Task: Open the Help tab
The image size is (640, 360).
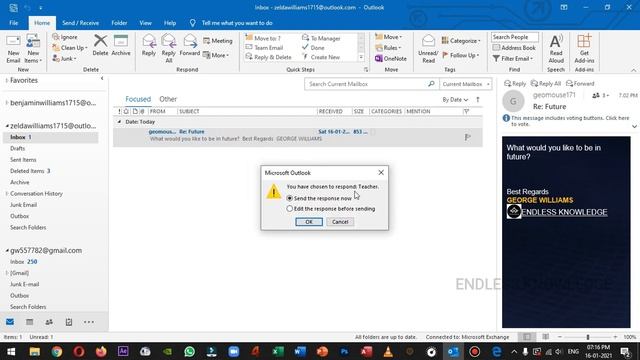Action: point(170,23)
